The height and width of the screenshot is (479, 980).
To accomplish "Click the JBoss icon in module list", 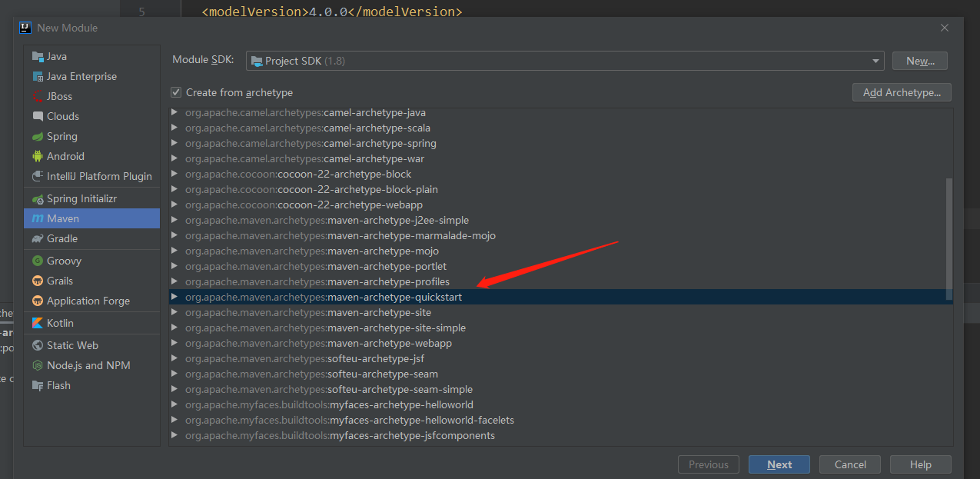I will (38, 96).
